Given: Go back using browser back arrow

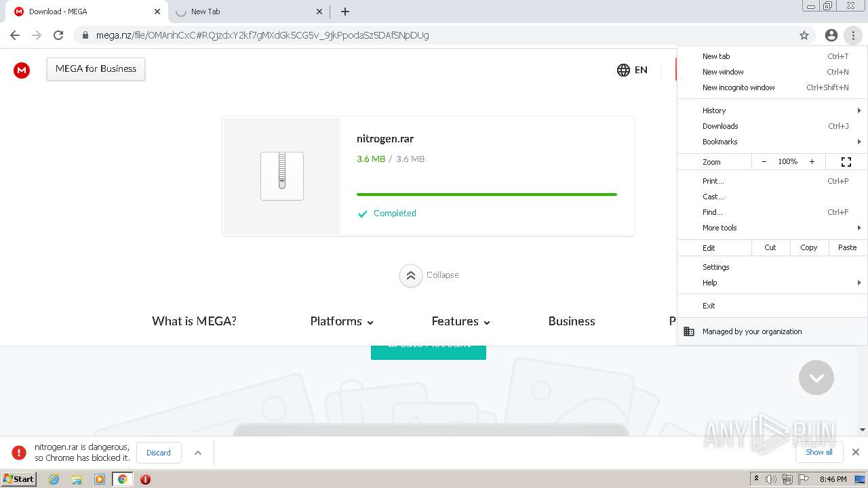Looking at the screenshot, I should (x=15, y=35).
